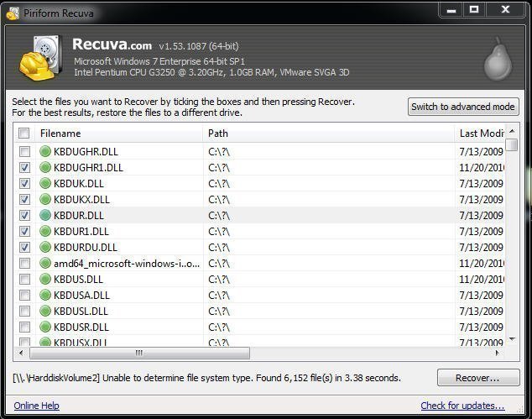Select the KBDUR1.DLL filename
The width and height of the screenshot is (532, 419).
(81, 231)
